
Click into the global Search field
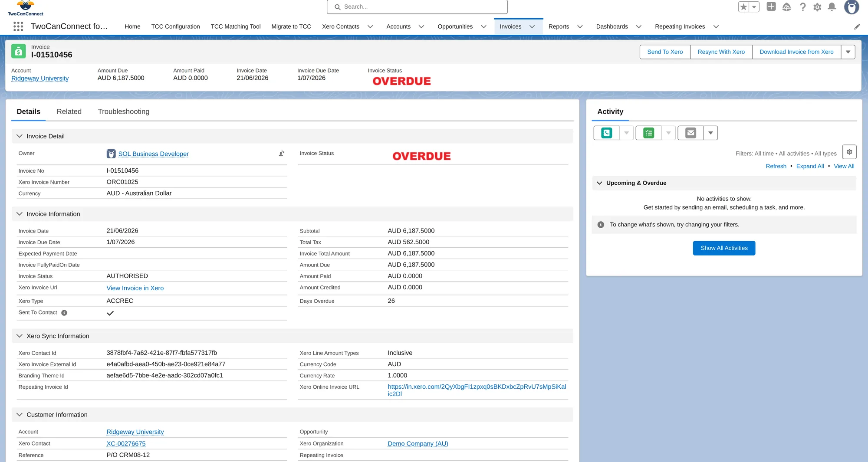[x=417, y=7]
